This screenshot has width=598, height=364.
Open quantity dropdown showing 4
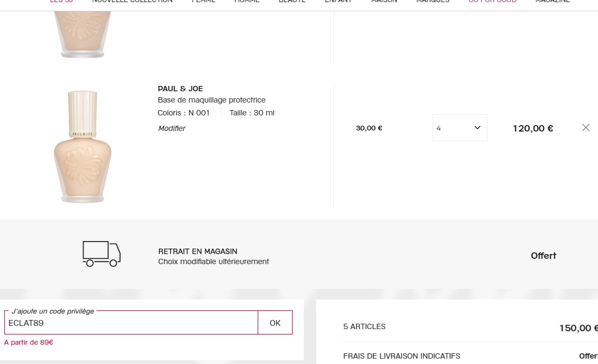460,128
